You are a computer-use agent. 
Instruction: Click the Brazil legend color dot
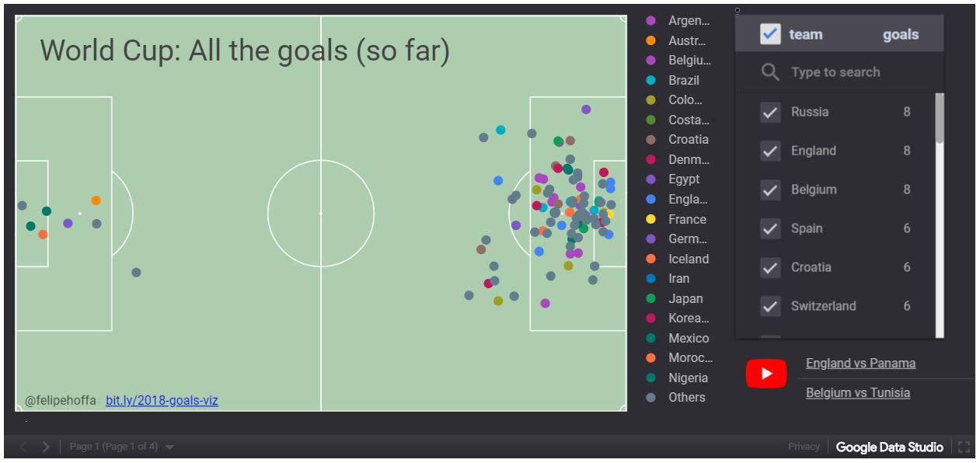[651, 80]
